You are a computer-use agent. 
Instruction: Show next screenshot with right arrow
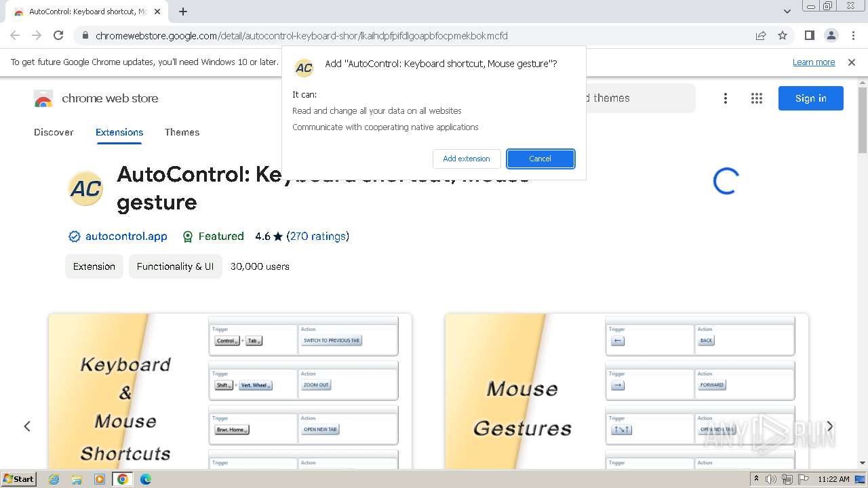pos(829,426)
